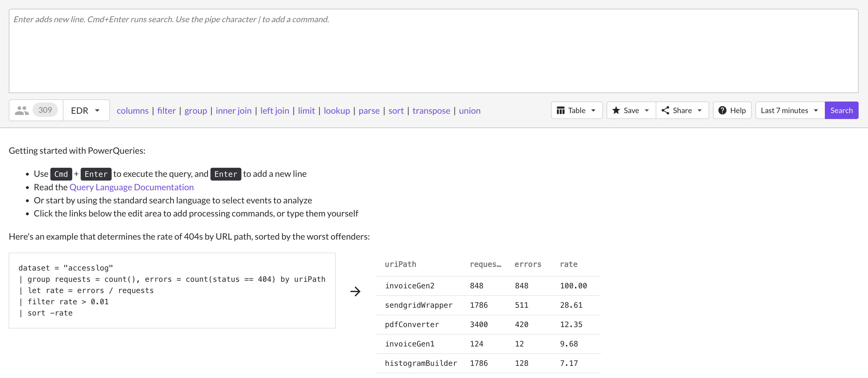Click into the PowerQuery editor text area
Image resolution: width=868 pixels, height=378 pixels.
pyautogui.click(x=433, y=54)
